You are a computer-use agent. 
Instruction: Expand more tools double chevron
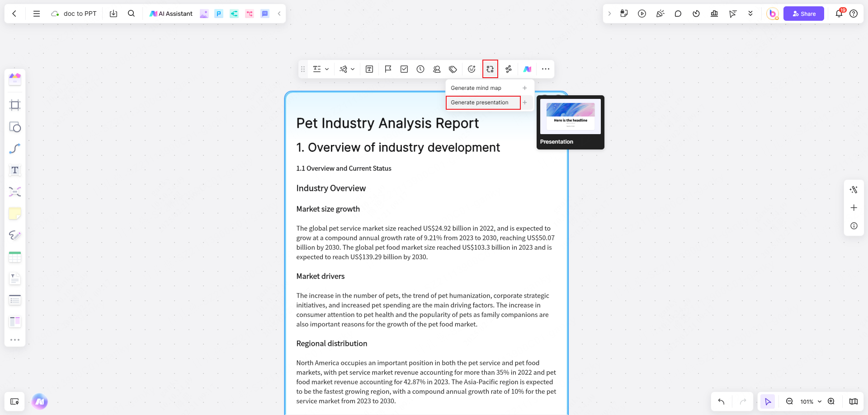(x=750, y=14)
